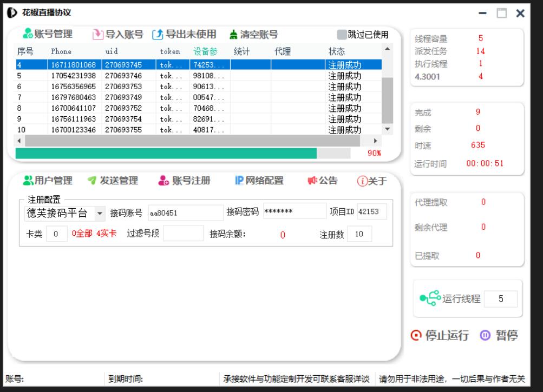Image resolution: width=543 pixels, height=392 pixels.
Task: Click the 导出未使用 export icon
Action: click(x=158, y=35)
